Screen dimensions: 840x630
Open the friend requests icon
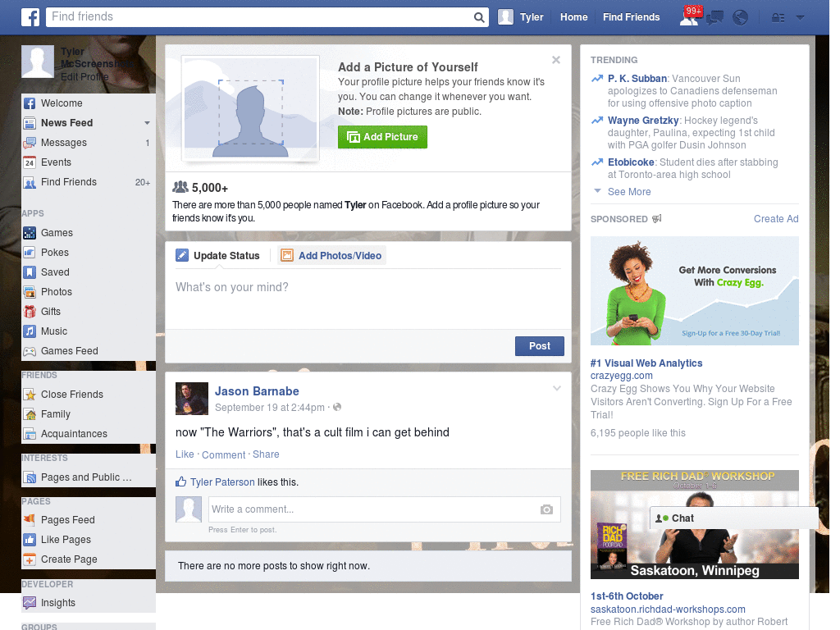point(689,18)
